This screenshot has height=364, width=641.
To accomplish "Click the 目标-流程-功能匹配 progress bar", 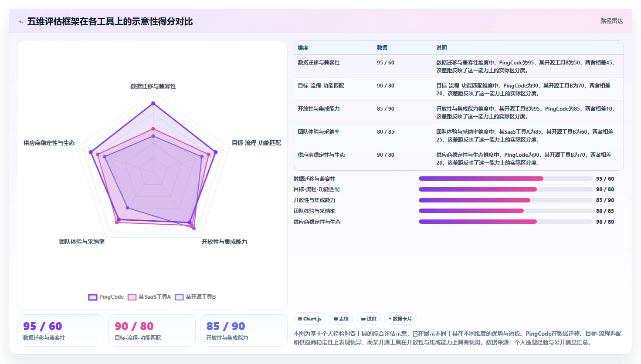I will coord(505,189).
